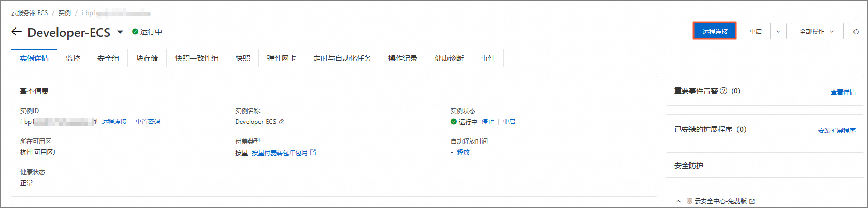This screenshot has height=208, width=868.
Task: Open the 快照一致性组 tab
Action: [197, 58]
